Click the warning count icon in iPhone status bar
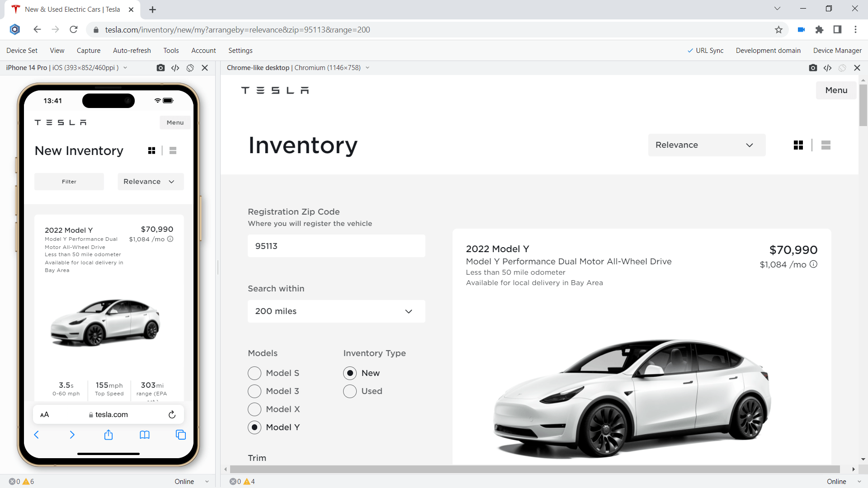The width and height of the screenshot is (868, 488). (27, 481)
